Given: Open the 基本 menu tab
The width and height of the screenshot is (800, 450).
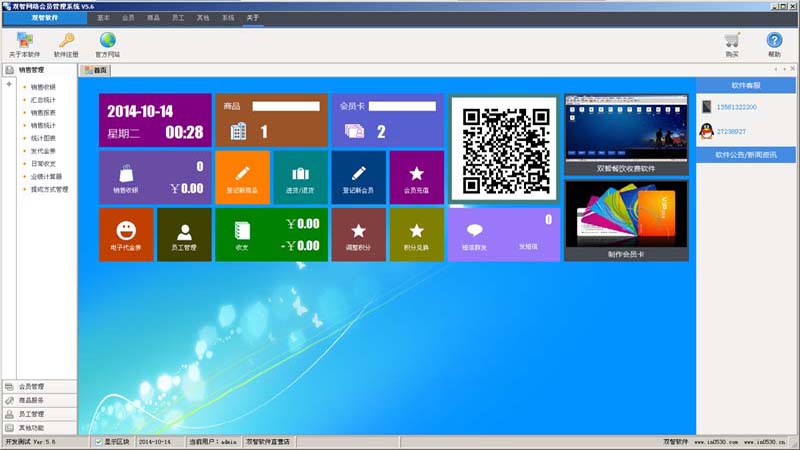Looking at the screenshot, I should 104,18.
